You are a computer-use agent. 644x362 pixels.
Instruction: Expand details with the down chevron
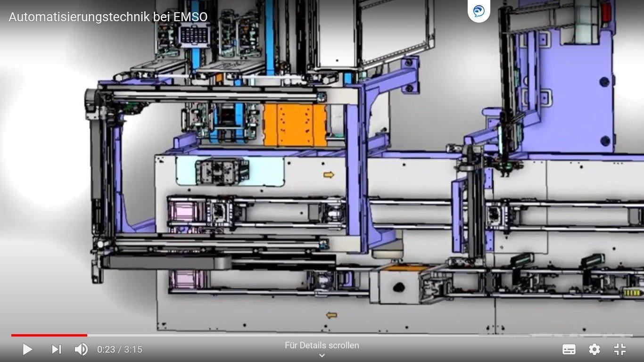[x=322, y=356]
